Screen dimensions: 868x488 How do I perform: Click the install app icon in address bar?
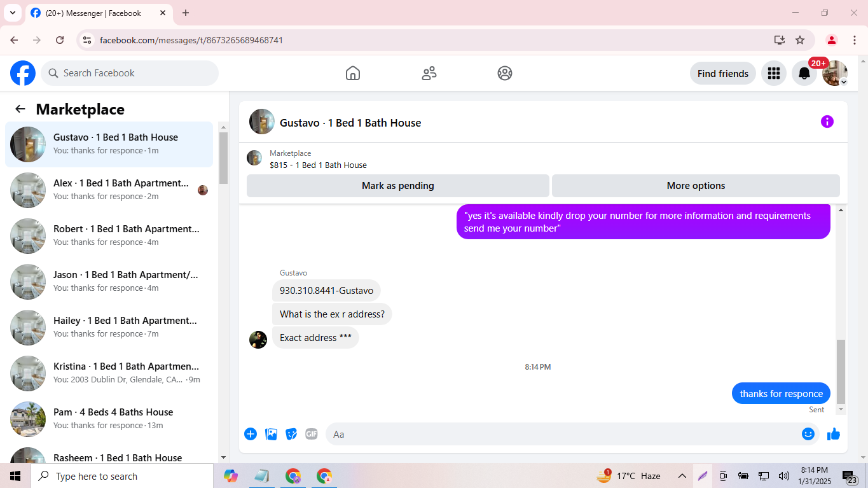780,40
